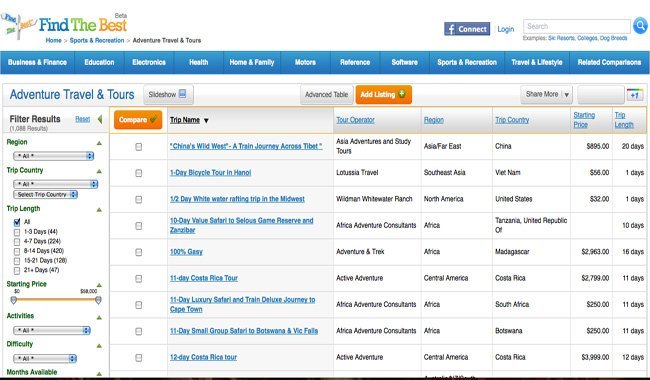Open the Trip Country All dropdown

[x=56, y=184]
